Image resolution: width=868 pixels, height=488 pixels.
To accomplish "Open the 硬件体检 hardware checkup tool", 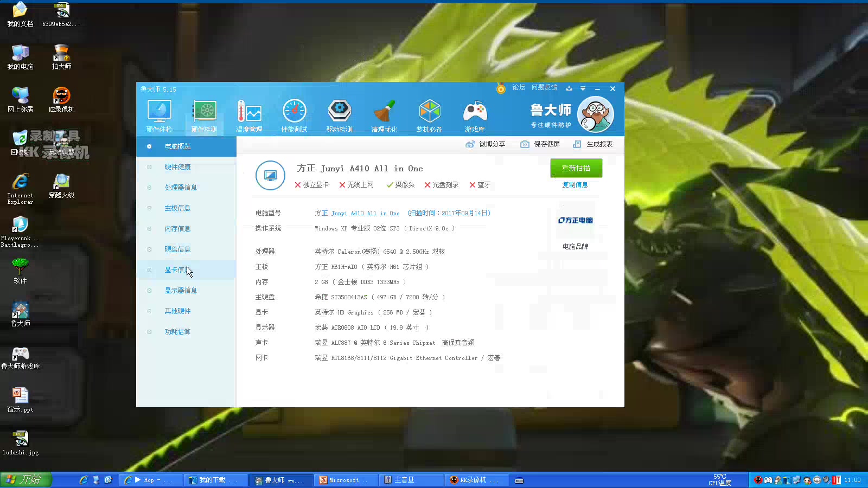I will coord(159,116).
